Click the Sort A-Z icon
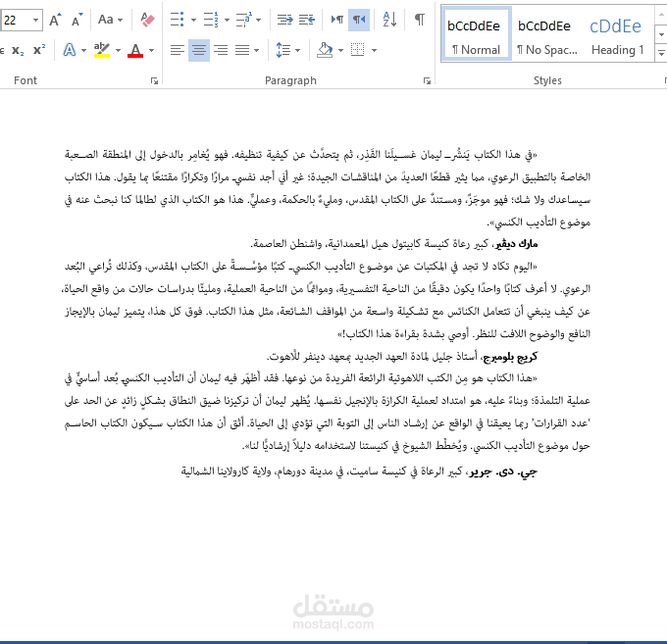Viewport: 667px width, 644px height. [x=389, y=20]
